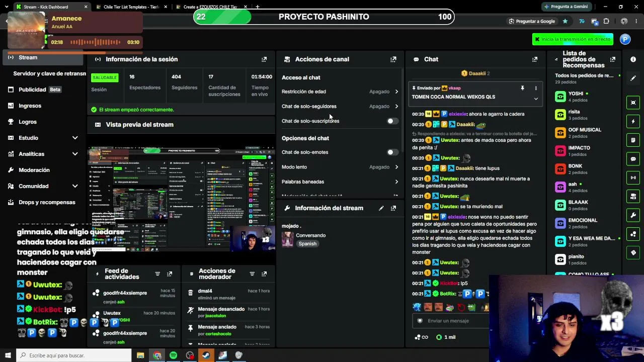This screenshot has width=644, height=362.
Task: Go to Stream in the sidebar
Action: point(43,57)
